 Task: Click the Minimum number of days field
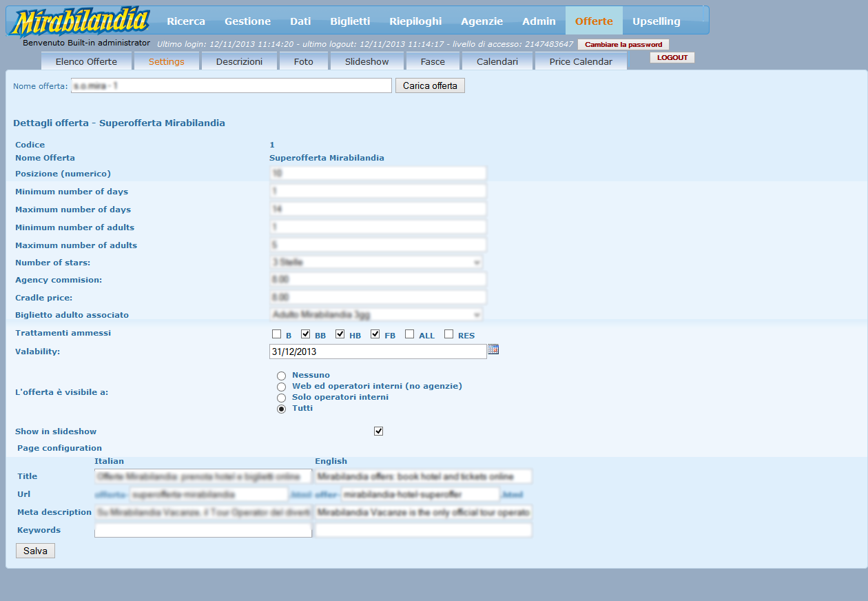(x=378, y=191)
